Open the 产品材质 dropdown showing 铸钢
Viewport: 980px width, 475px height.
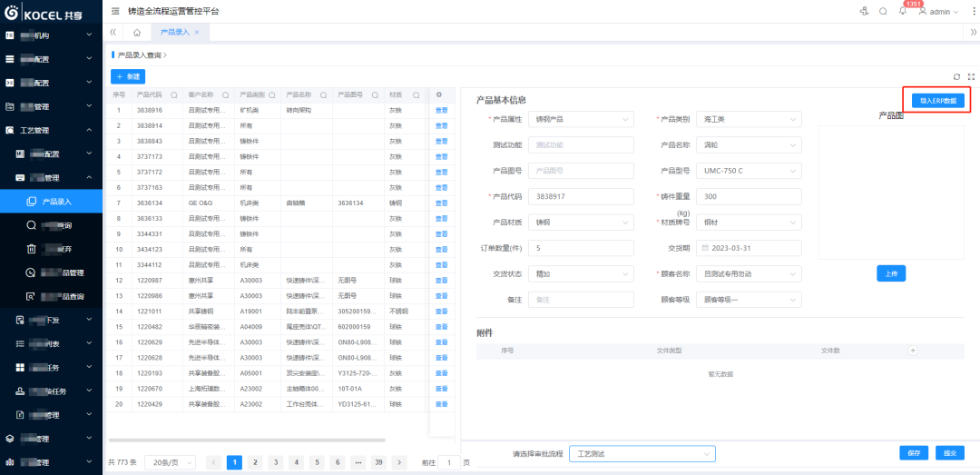pos(581,223)
